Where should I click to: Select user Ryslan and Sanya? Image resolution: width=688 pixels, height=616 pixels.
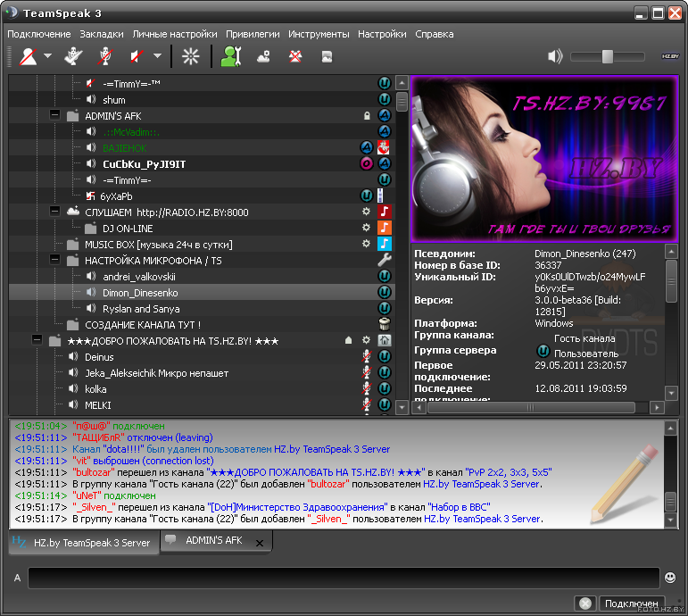coord(141,309)
